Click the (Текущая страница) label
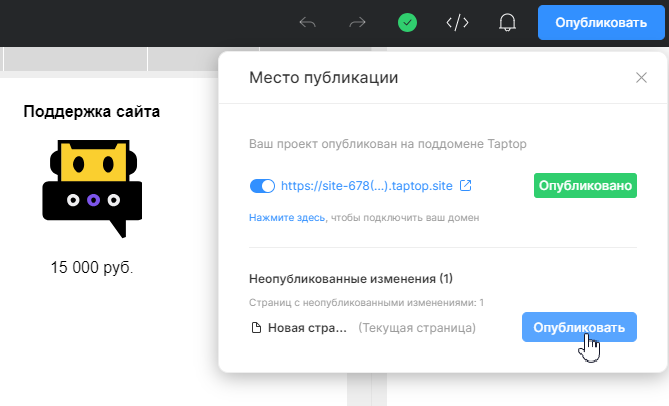 point(417,328)
